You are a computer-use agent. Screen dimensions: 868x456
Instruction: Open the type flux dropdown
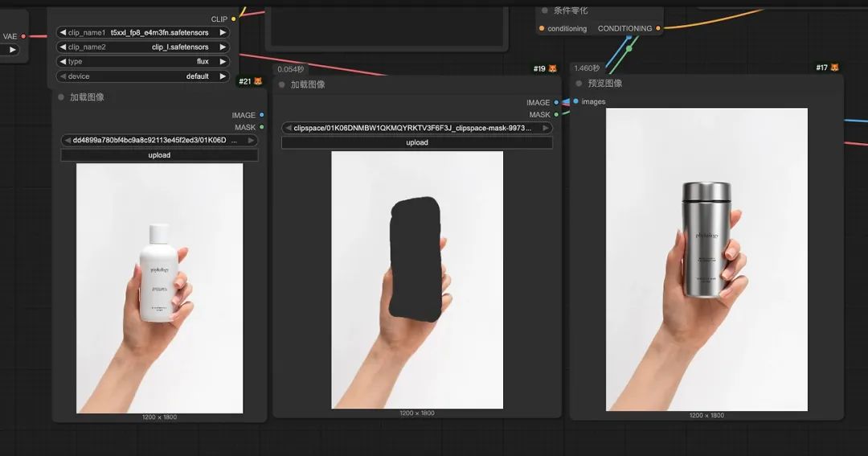pyautogui.click(x=143, y=61)
